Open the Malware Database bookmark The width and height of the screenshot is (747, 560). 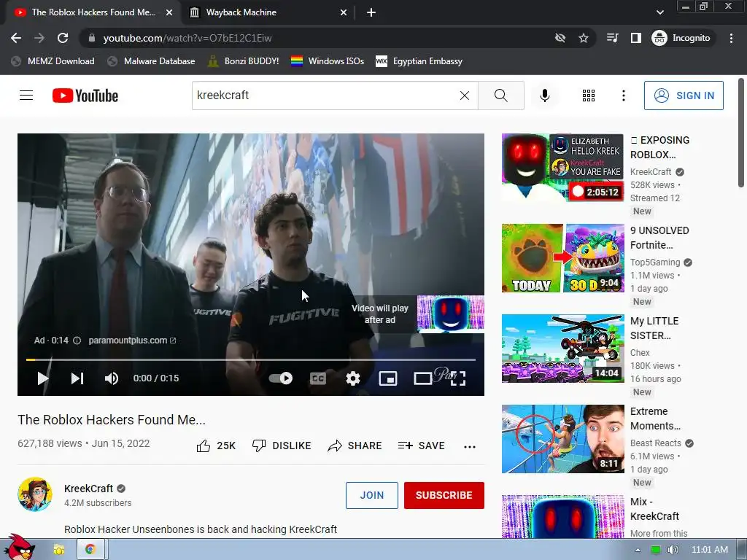click(x=152, y=61)
